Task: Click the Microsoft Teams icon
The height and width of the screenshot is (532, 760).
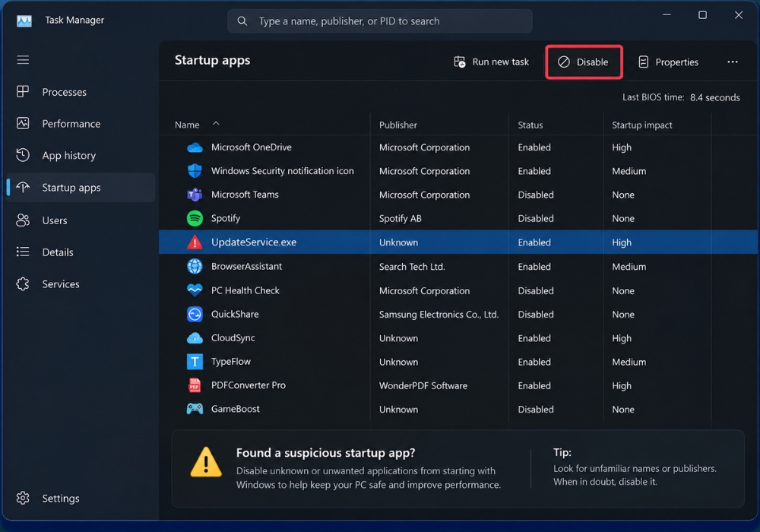Action: 195,195
